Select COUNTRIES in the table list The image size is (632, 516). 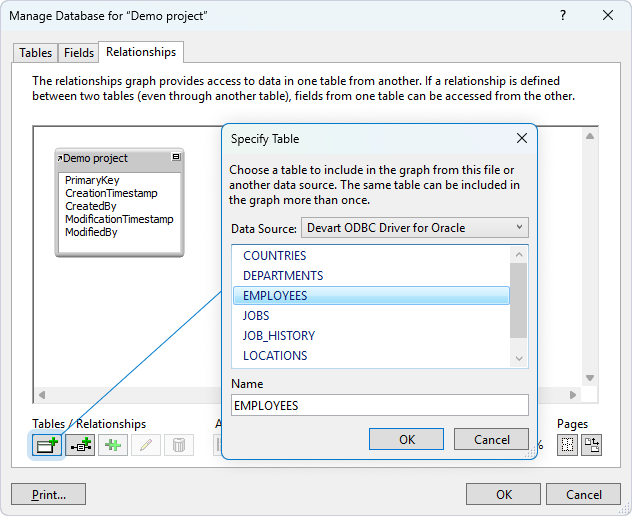(x=371, y=256)
